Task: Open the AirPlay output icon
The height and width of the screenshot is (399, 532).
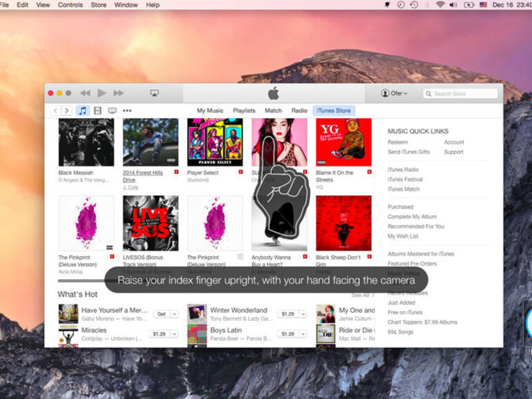Action: tap(154, 93)
